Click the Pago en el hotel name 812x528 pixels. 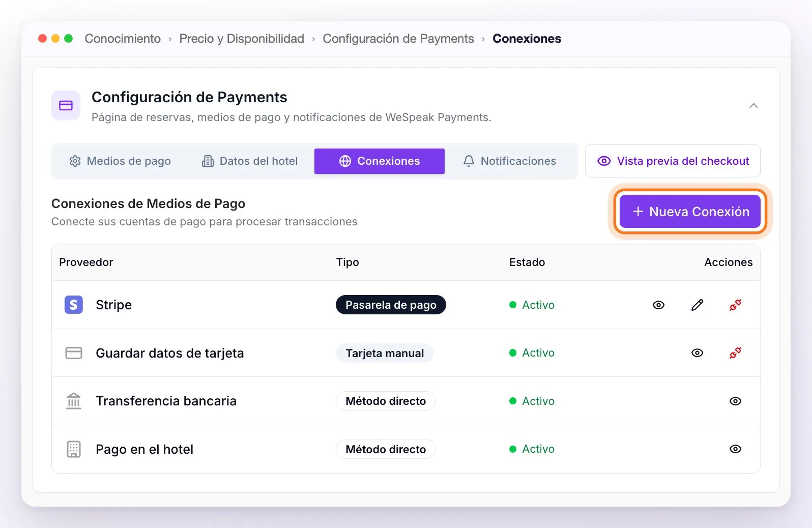click(144, 449)
